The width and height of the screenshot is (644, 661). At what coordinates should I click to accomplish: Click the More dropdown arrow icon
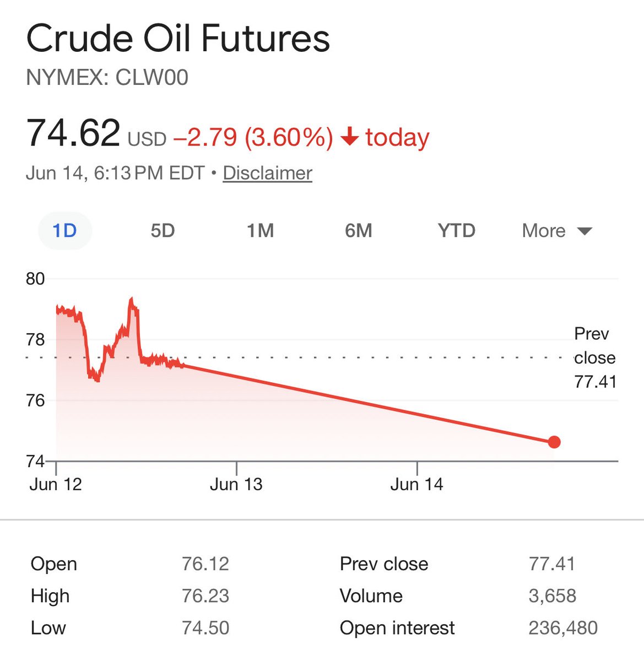(585, 231)
